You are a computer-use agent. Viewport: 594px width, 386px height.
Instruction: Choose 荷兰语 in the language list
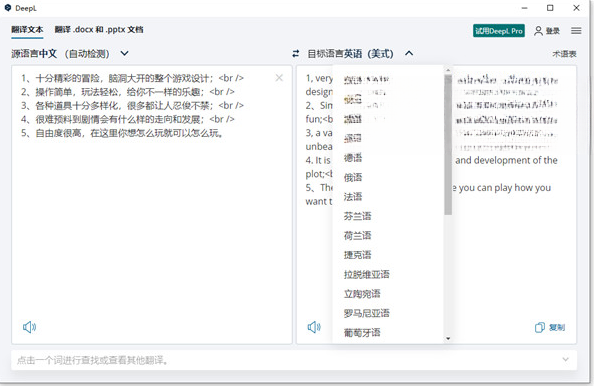coord(357,236)
